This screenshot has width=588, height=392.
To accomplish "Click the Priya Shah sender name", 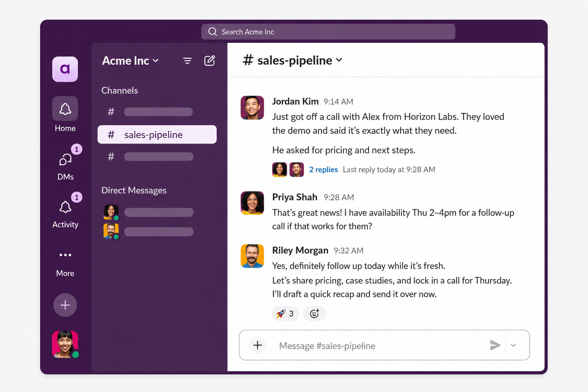I will tap(295, 197).
